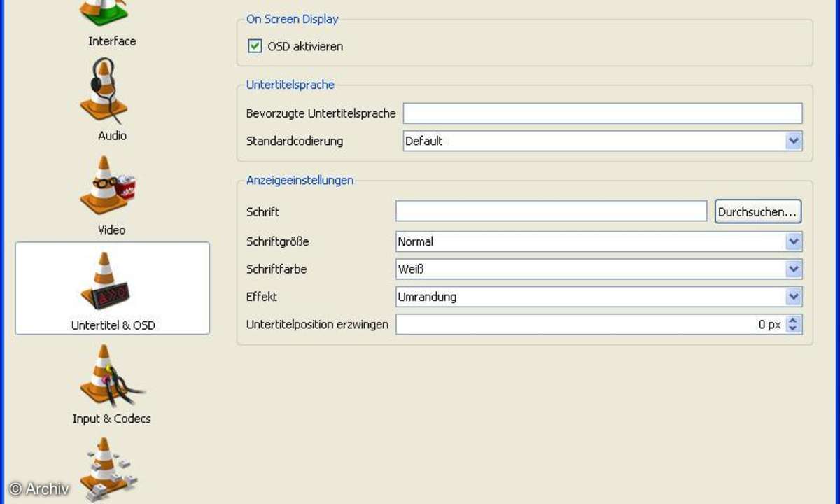Viewport: 840px width, 504px height.
Task: Open the Schriftfarbe dropdown showing Weiß
Action: (598, 269)
